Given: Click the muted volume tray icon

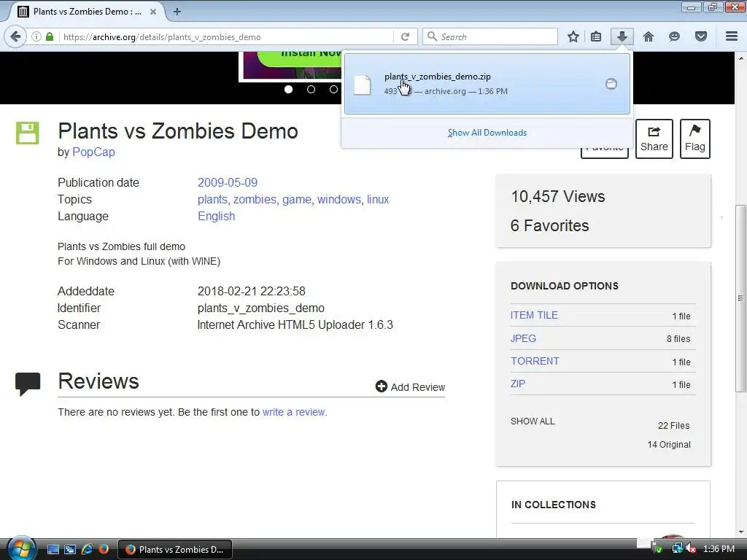Looking at the screenshot, I should tap(690, 548).
